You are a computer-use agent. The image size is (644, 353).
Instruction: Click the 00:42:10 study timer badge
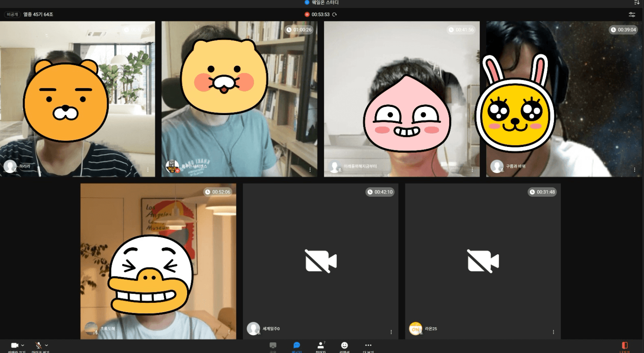[380, 192]
